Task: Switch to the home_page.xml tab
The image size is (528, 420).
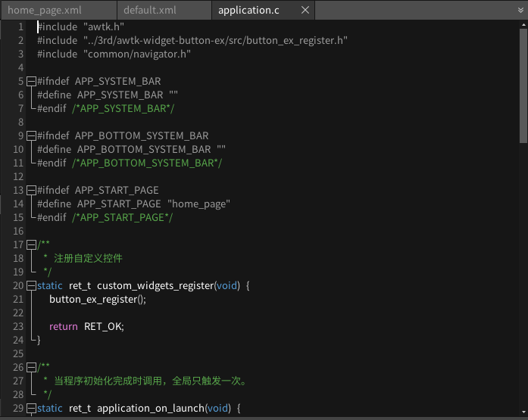Action: [x=58, y=10]
